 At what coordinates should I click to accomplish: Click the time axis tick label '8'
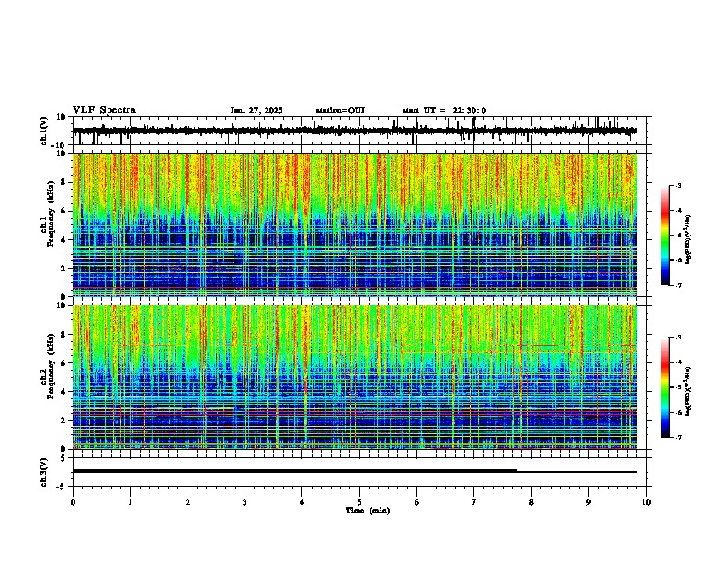531,502
